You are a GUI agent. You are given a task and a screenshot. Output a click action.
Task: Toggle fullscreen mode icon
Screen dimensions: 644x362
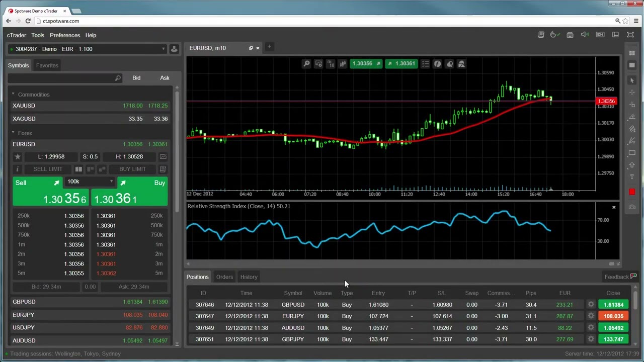[x=630, y=35]
